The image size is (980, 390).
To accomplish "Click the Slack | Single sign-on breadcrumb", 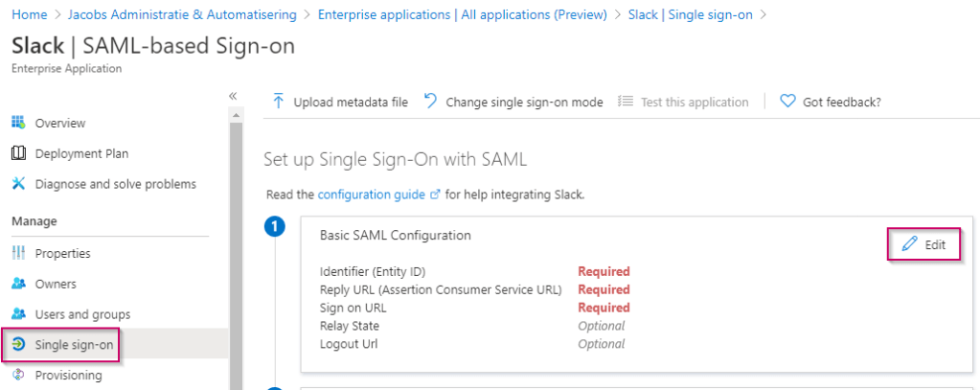I will pyautogui.click(x=691, y=14).
